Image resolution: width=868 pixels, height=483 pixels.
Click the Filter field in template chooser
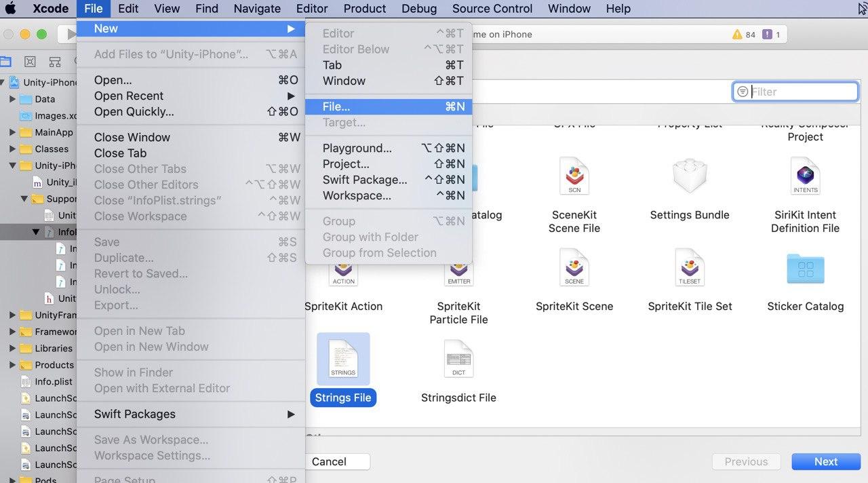click(795, 92)
